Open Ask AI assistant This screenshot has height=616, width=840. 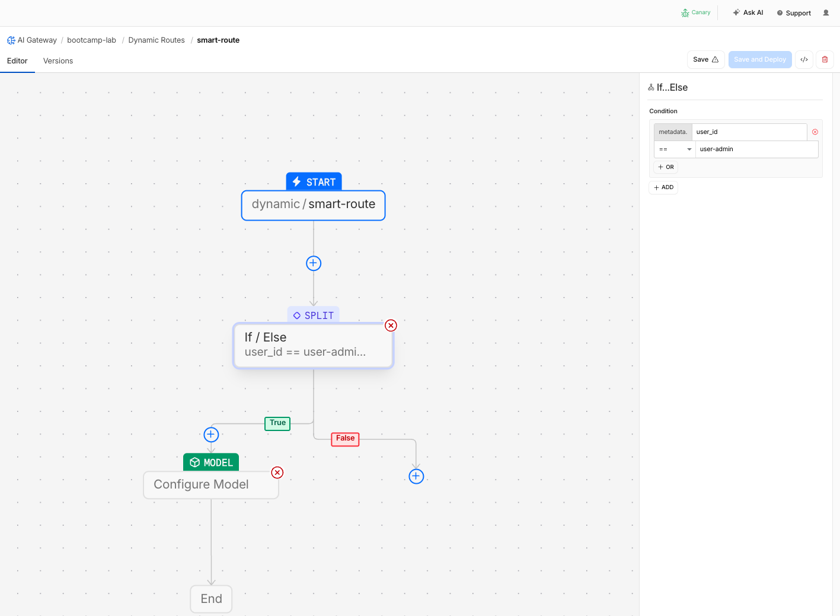[x=748, y=12]
